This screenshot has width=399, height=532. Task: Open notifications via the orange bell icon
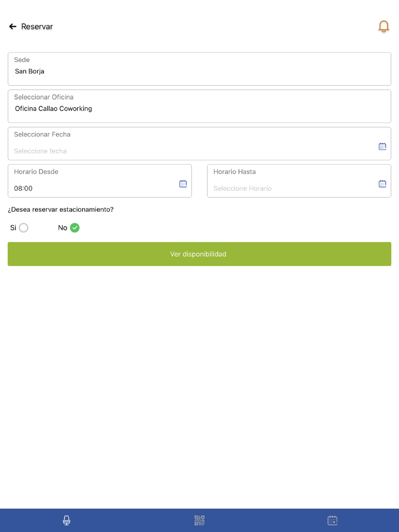(383, 26)
